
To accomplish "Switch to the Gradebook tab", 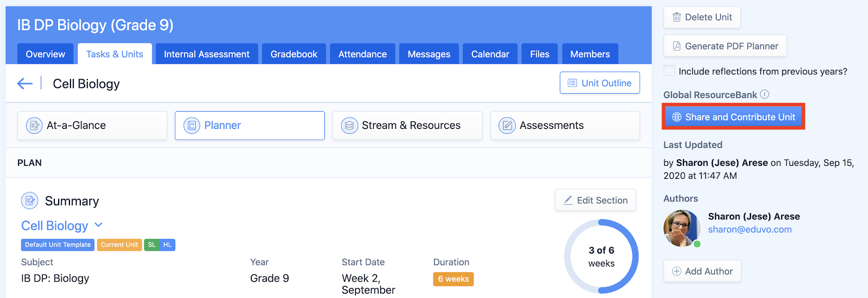I will [x=293, y=54].
